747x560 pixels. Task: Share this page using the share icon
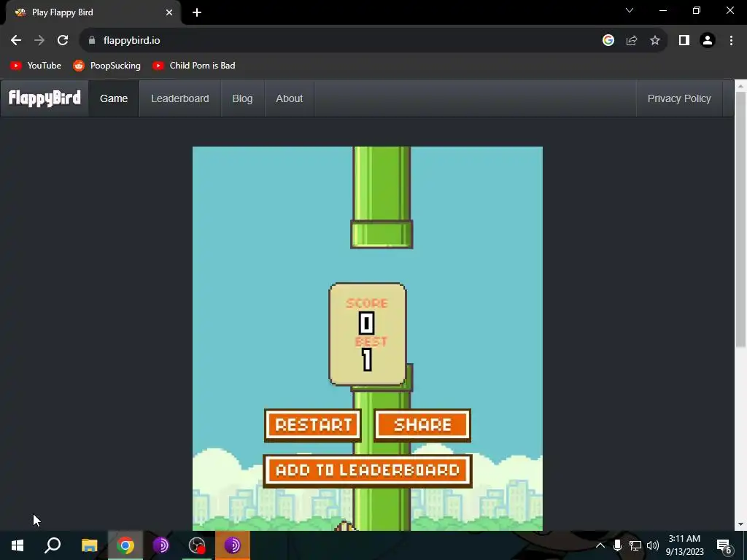632,41
